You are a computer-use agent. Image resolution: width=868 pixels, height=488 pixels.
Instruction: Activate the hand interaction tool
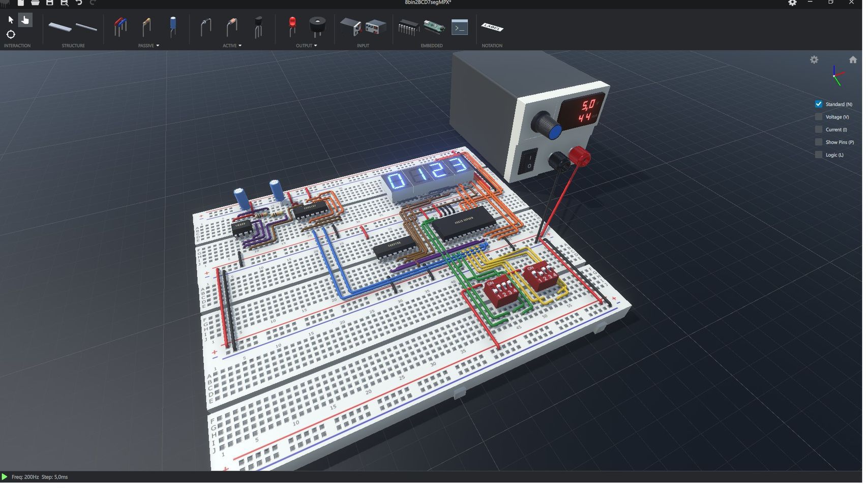point(25,20)
